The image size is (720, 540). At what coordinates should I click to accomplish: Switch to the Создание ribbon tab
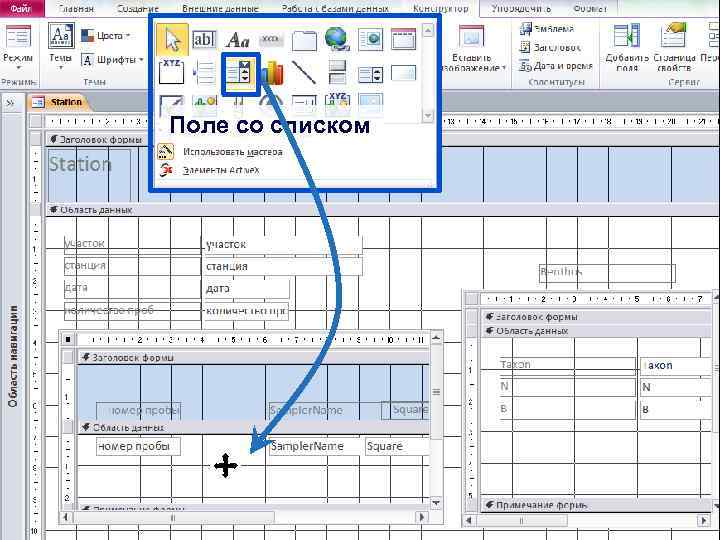[138, 8]
